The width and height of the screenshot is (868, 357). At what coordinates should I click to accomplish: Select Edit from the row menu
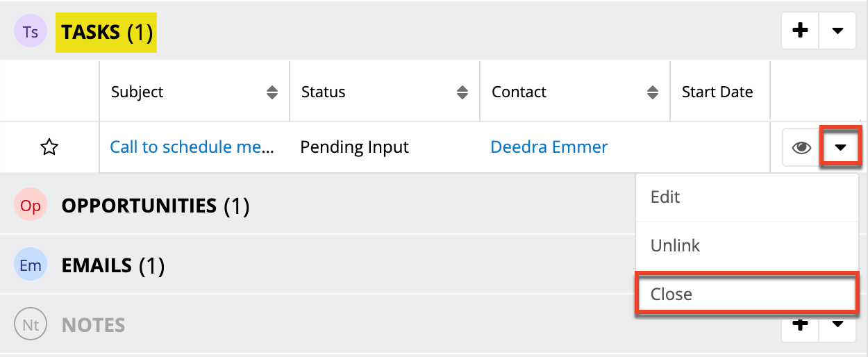click(665, 197)
